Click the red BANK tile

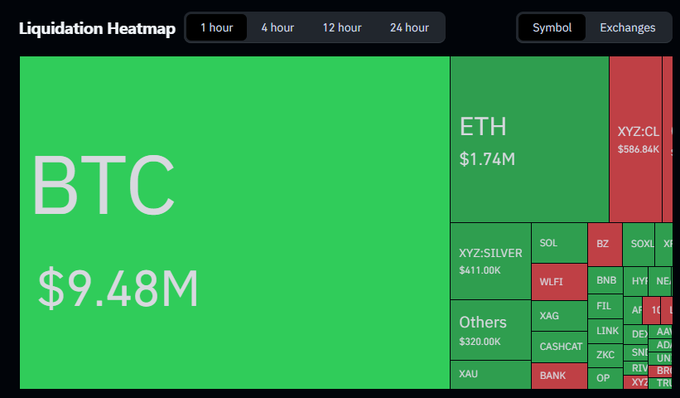click(559, 376)
